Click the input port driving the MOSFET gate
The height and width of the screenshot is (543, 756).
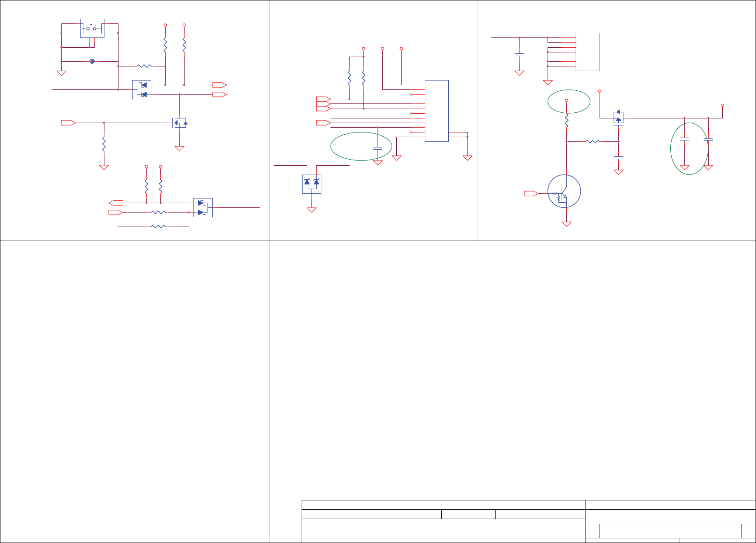(68, 123)
